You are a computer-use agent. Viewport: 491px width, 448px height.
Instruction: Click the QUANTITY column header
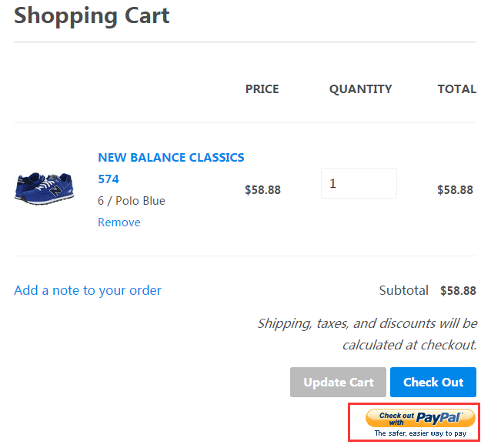(360, 89)
